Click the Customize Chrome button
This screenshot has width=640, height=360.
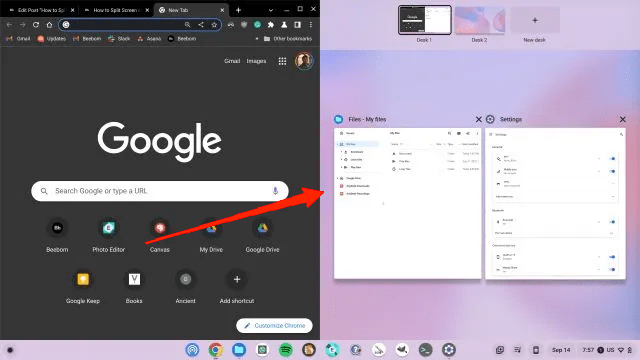point(274,325)
